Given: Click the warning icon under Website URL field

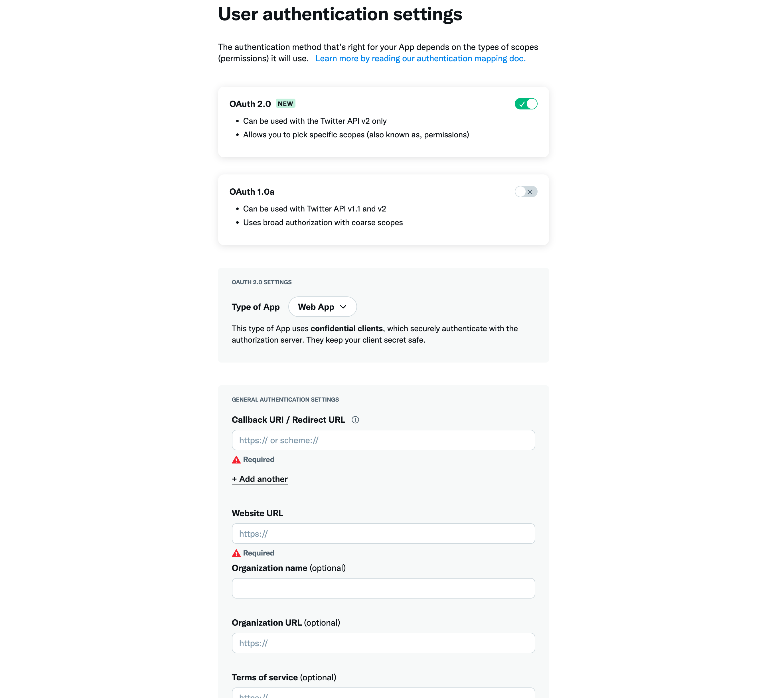Looking at the screenshot, I should (236, 553).
